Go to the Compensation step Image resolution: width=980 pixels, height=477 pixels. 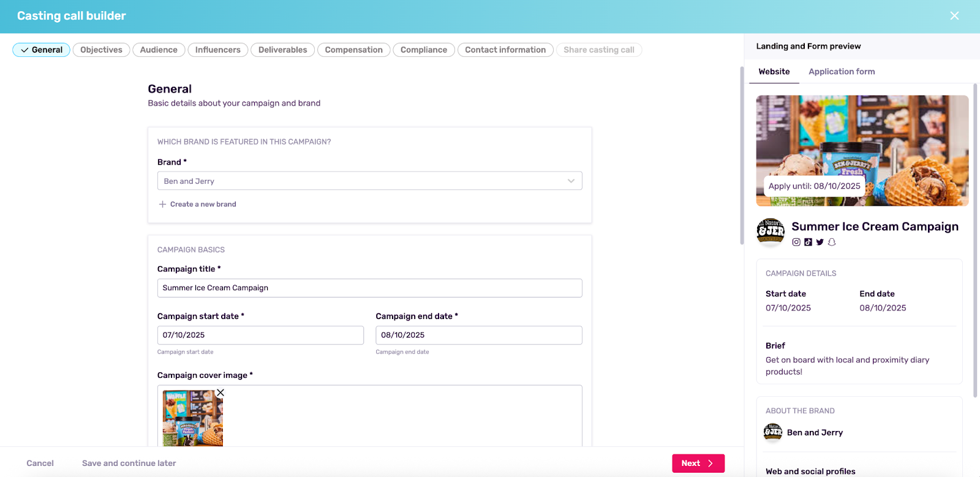(353, 50)
